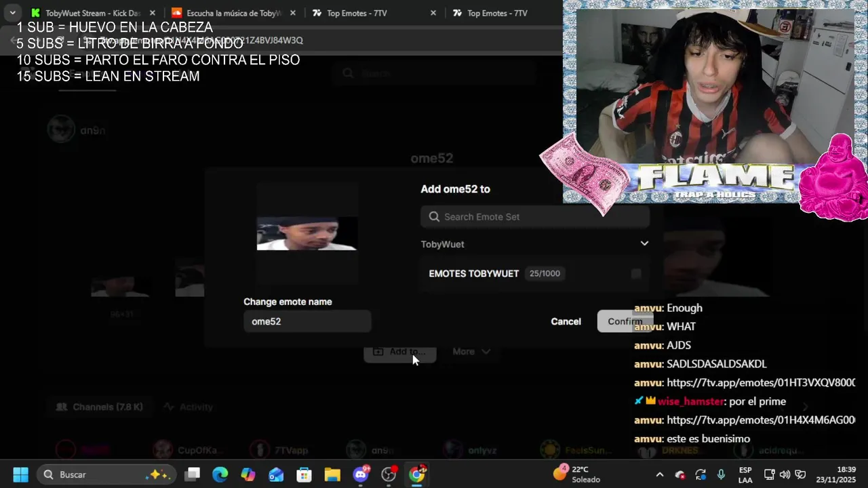868x488 pixels.
Task: Launch Microsoft Edge from the taskbar
Action: tap(220, 474)
